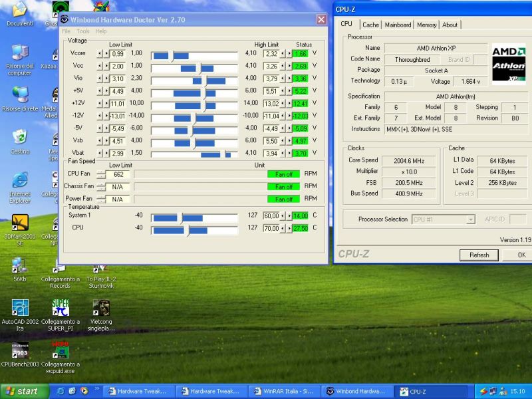Open the Processor Selection dropdown
The height and width of the screenshot is (399, 532).
click(470, 219)
